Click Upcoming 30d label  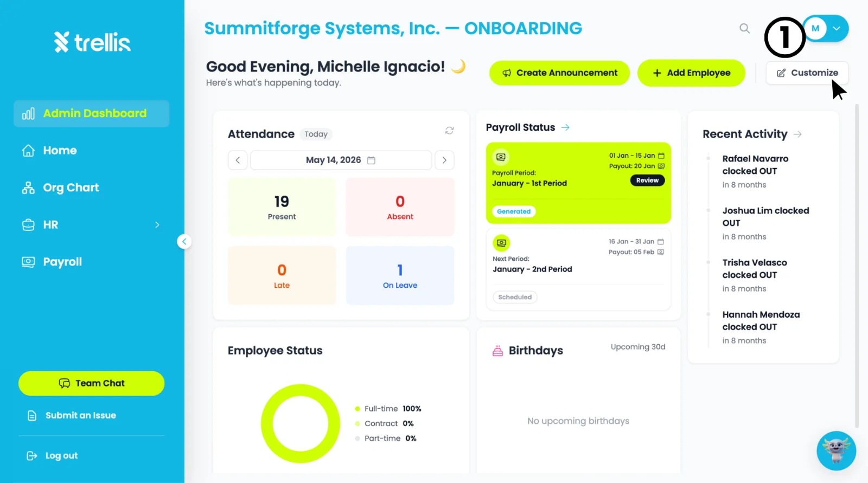click(638, 346)
